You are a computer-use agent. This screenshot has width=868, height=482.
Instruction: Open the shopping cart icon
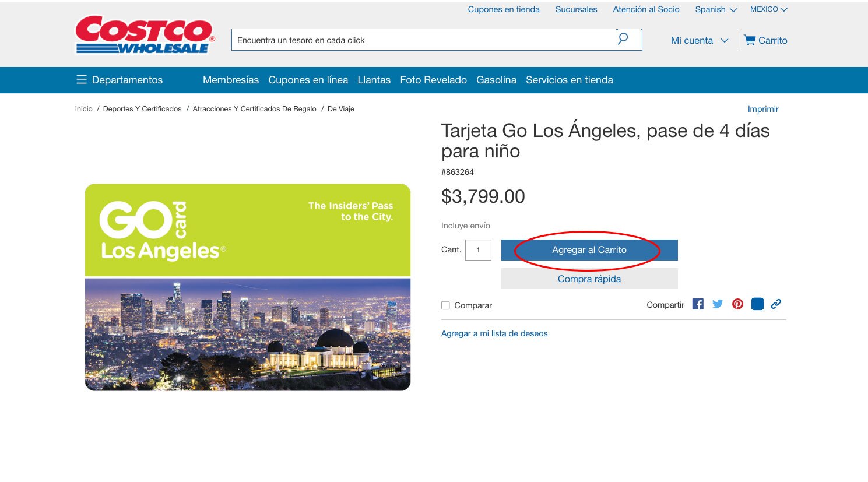[749, 40]
